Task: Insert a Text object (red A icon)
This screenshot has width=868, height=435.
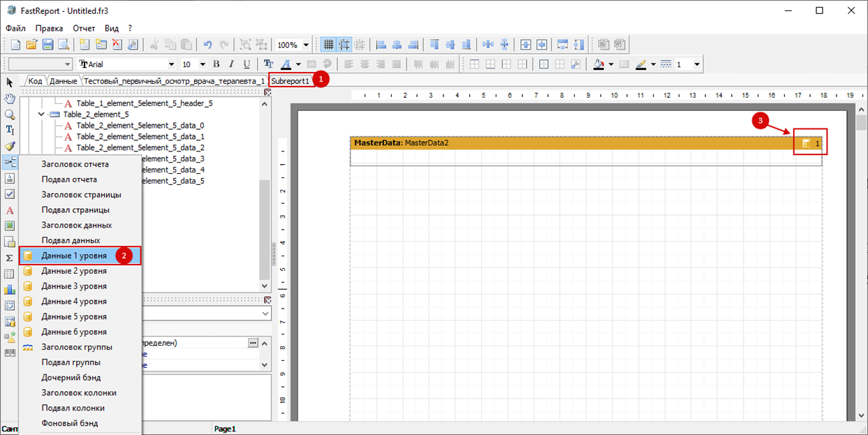Action: (10, 210)
